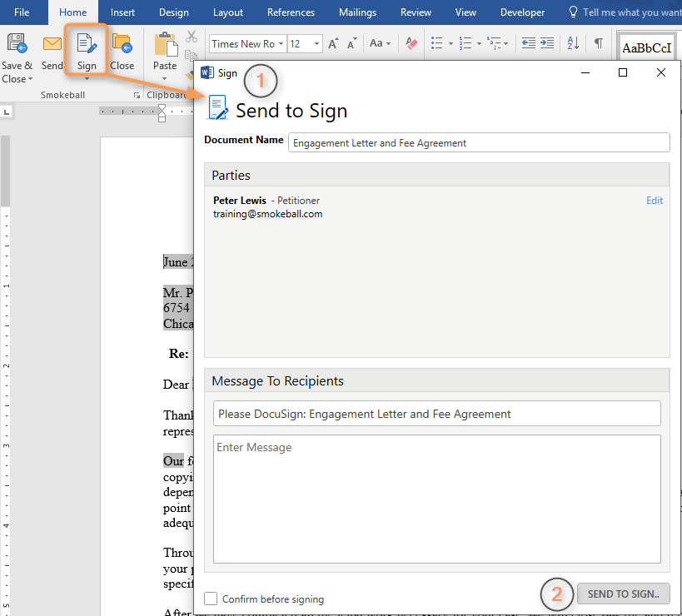Switch to the Insert tab
The image size is (682, 616).
pos(122,12)
